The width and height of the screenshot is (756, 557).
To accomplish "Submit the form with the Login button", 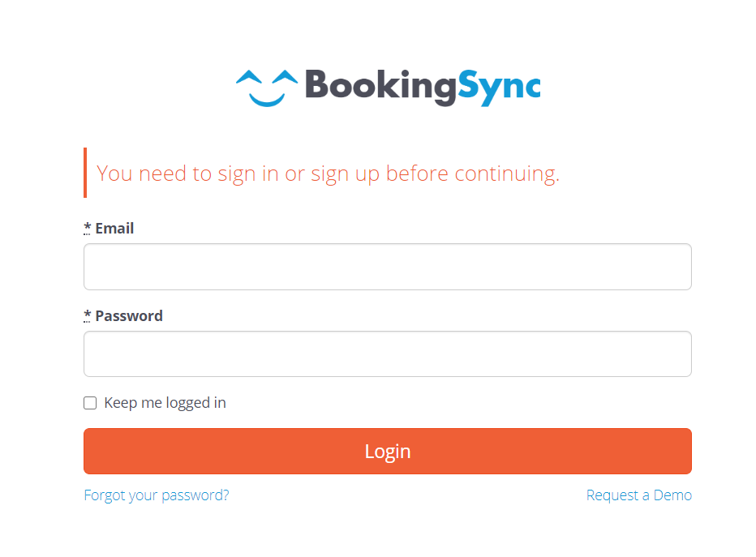I will coord(388,451).
